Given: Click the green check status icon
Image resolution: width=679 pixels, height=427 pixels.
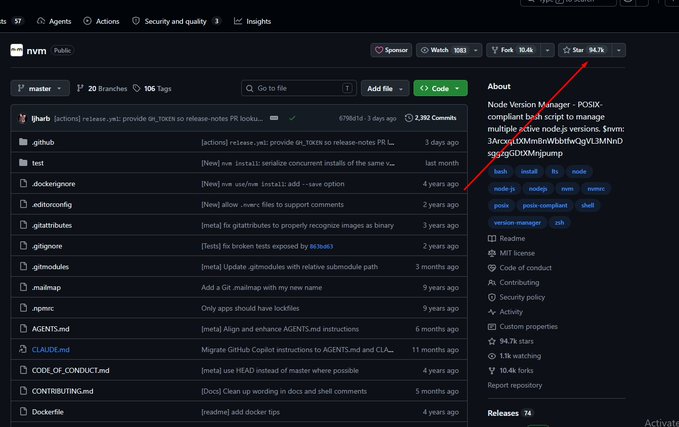Looking at the screenshot, I should coord(292,118).
